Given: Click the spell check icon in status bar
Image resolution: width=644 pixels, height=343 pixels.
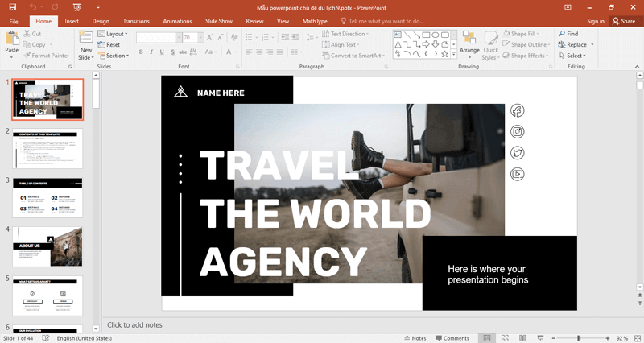Looking at the screenshot, I should point(46,338).
